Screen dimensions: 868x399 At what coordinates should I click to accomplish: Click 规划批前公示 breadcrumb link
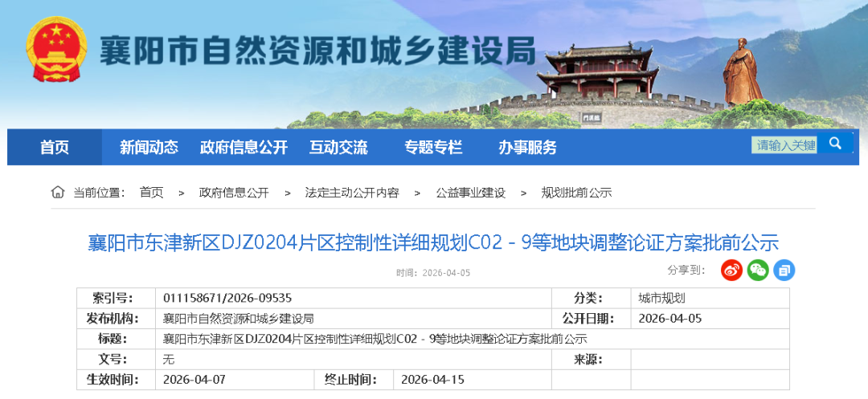coord(576,193)
